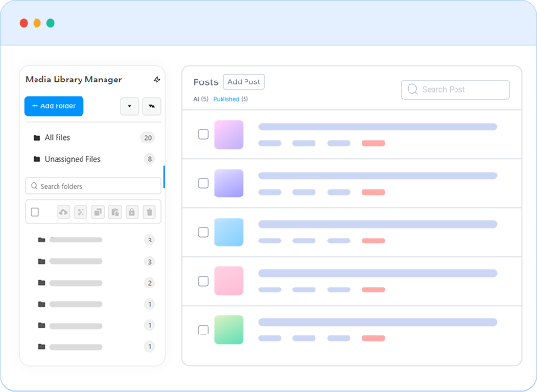The image size is (537, 392).
Task: Click the title bar of the green-thumbnail post
Action: tap(378, 322)
